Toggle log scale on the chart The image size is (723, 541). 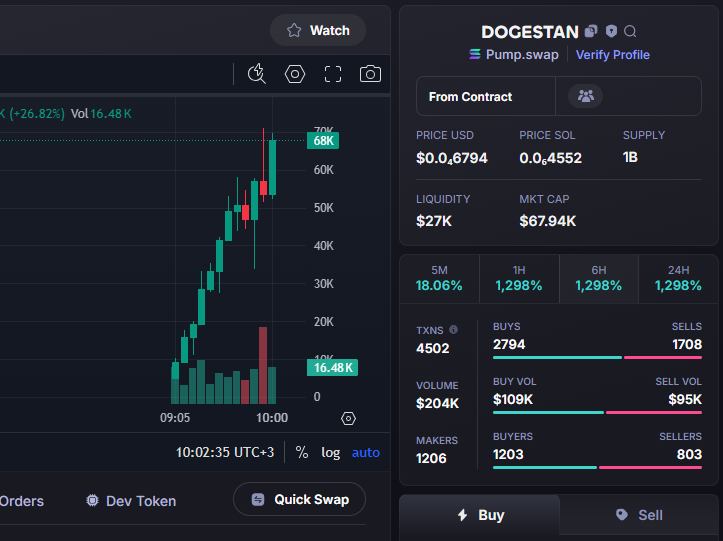pos(331,452)
